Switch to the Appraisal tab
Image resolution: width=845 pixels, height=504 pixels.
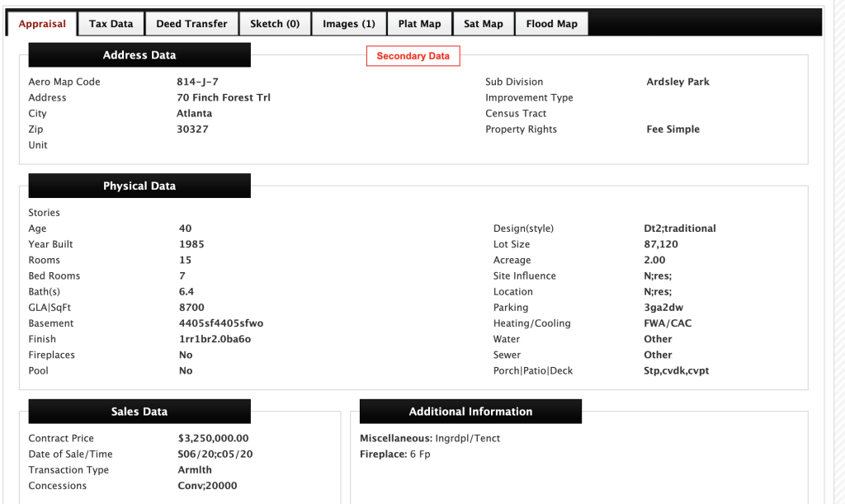pyautogui.click(x=42, y=24)
